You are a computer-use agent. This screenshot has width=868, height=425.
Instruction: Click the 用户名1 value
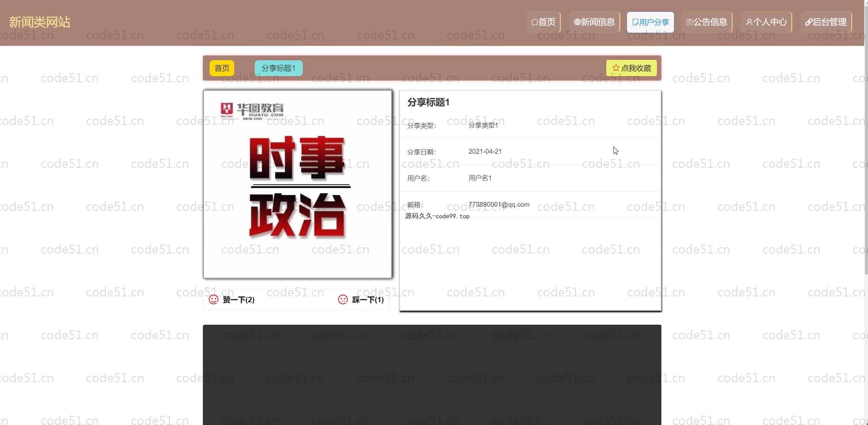click(480, 178)
